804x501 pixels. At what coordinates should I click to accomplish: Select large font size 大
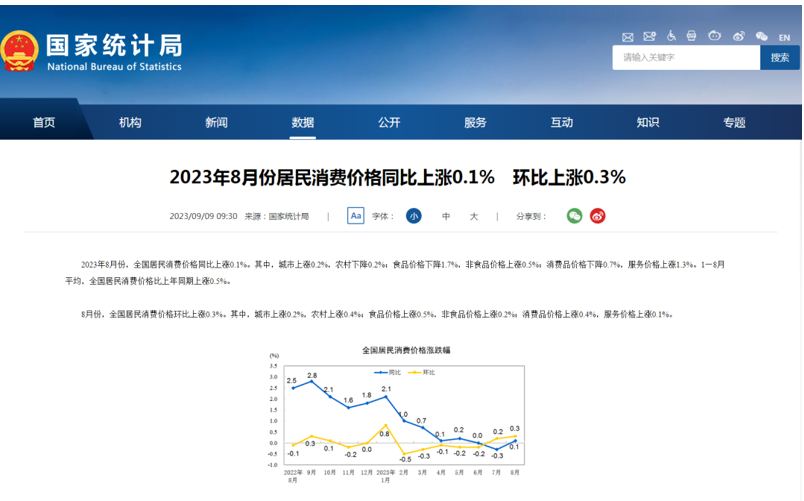(474, 216)
